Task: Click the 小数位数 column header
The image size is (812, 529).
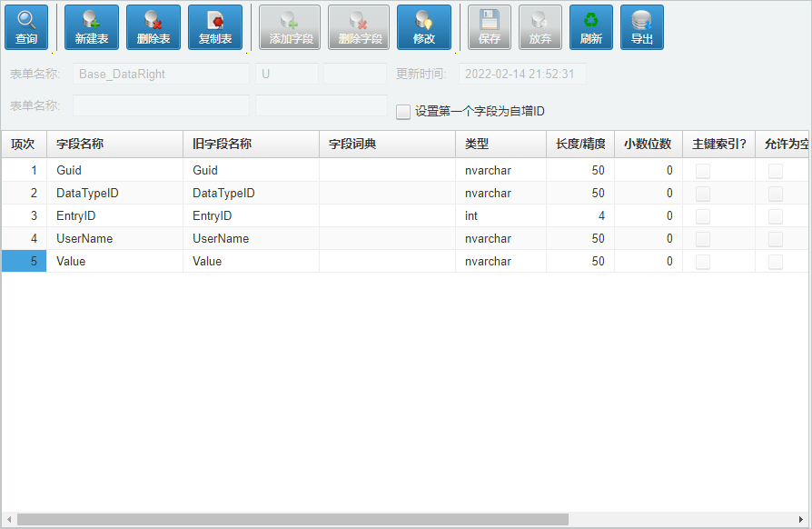Action: 649,144
